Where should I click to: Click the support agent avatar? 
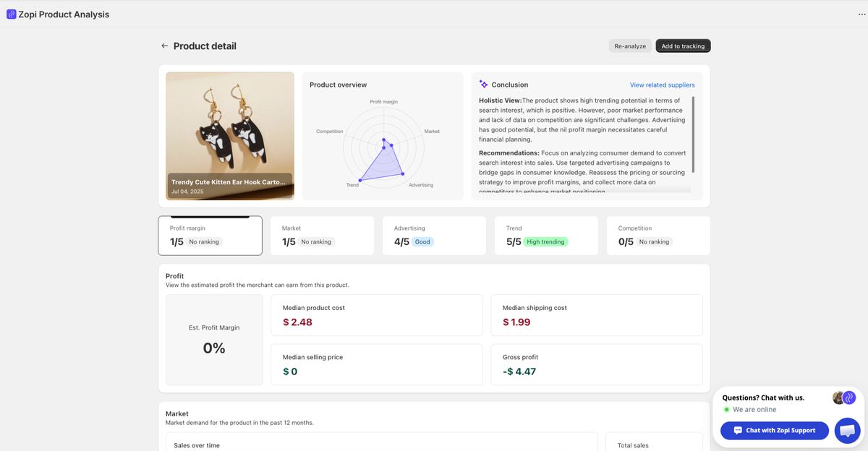(x=838, y=398)
